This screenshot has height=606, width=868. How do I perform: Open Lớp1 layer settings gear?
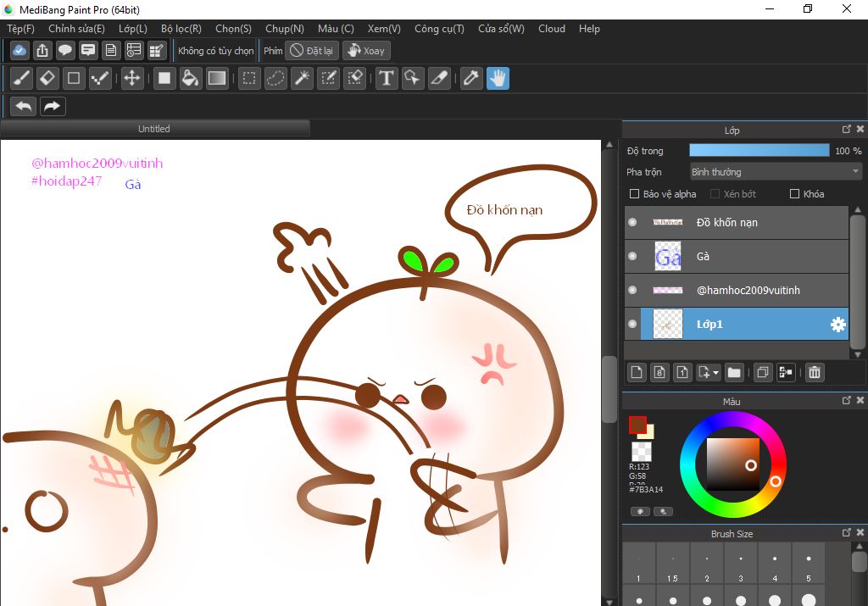837,325
